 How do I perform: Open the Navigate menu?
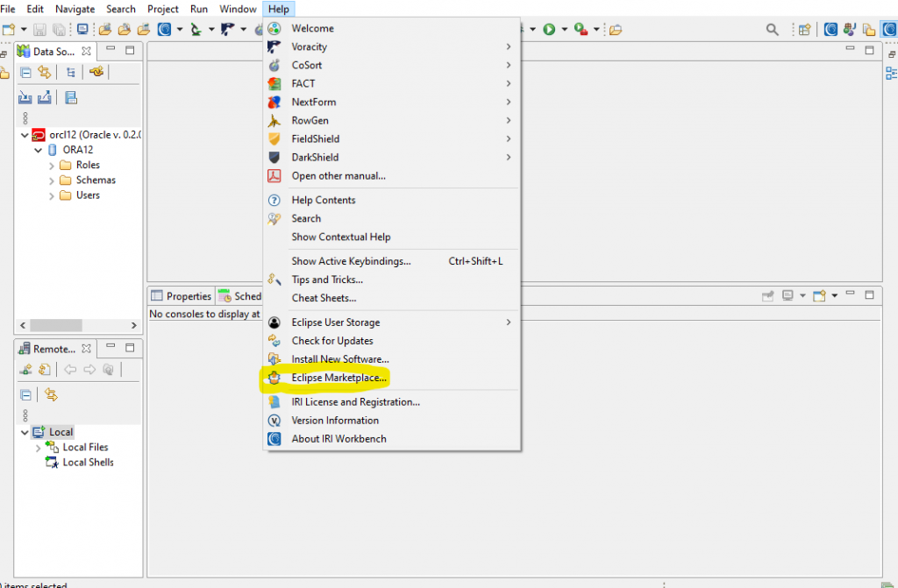75,9
